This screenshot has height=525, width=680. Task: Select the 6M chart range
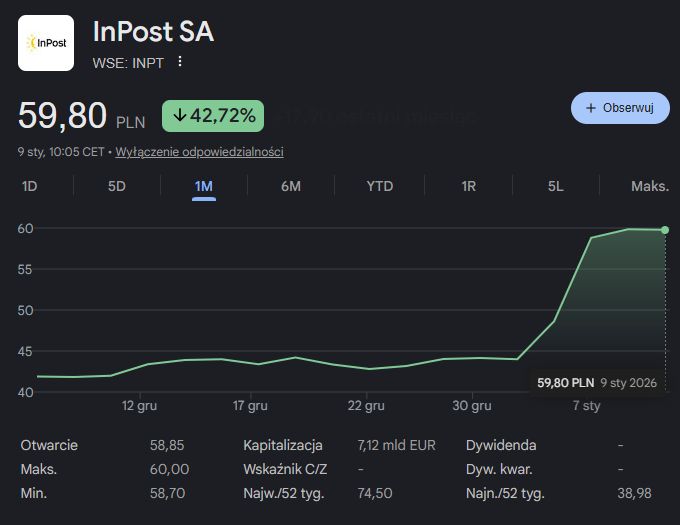(x=291, y=186)
